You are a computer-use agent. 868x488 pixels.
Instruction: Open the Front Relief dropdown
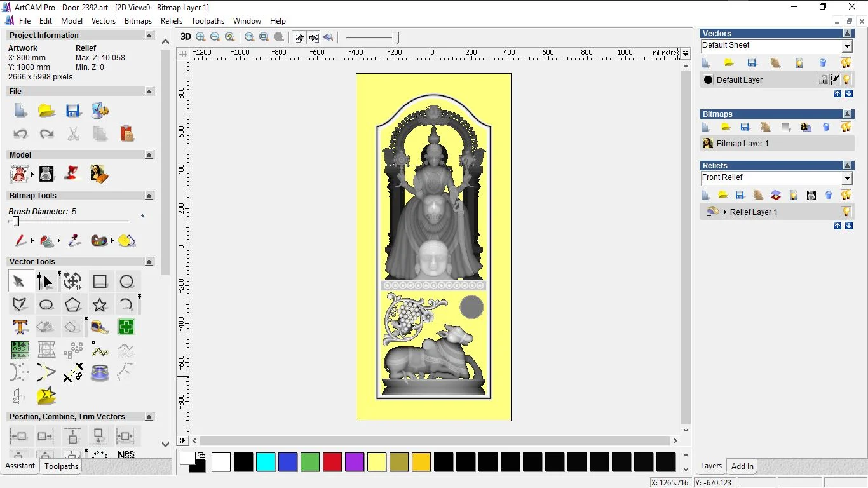pyautogui.click(x=847, y=179)
